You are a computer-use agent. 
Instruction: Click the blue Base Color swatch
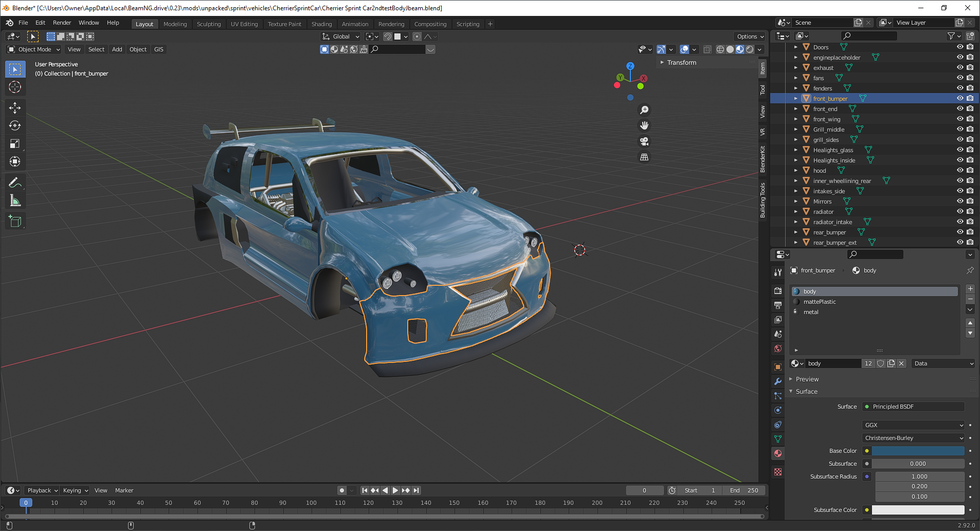(918, 451)
